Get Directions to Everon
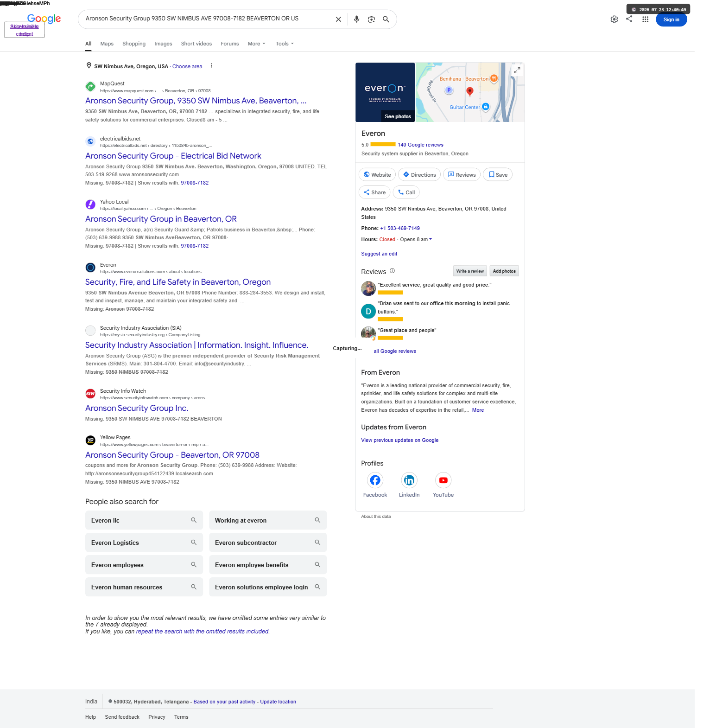Viewport: 703px width, 728px height. pyautogui.click(x=419, y=175)
